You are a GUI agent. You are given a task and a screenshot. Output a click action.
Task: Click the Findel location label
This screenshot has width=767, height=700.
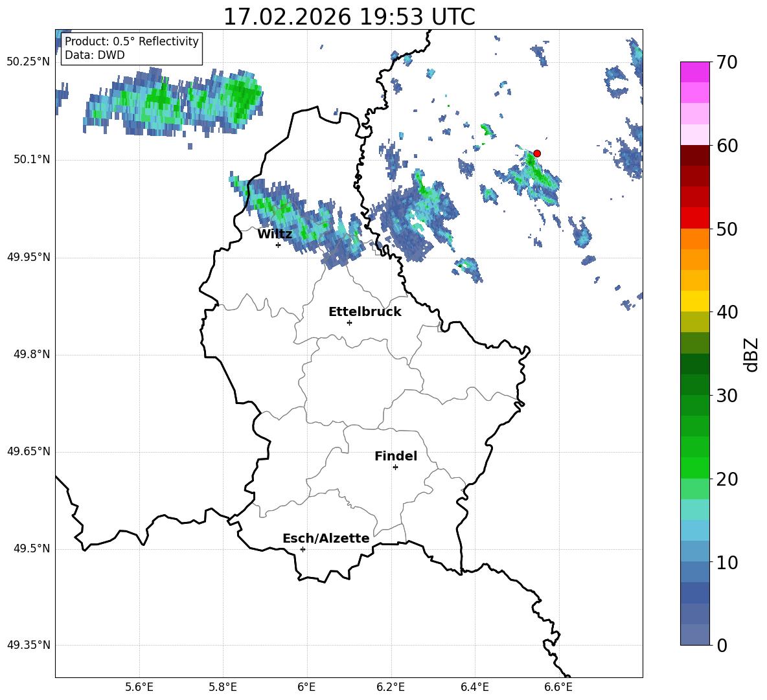tap(396, 456)
